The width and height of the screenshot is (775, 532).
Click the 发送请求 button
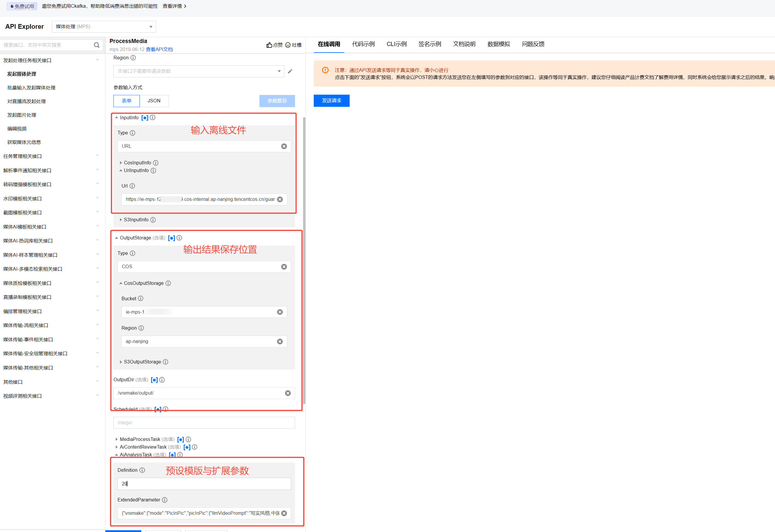(331, 101)
